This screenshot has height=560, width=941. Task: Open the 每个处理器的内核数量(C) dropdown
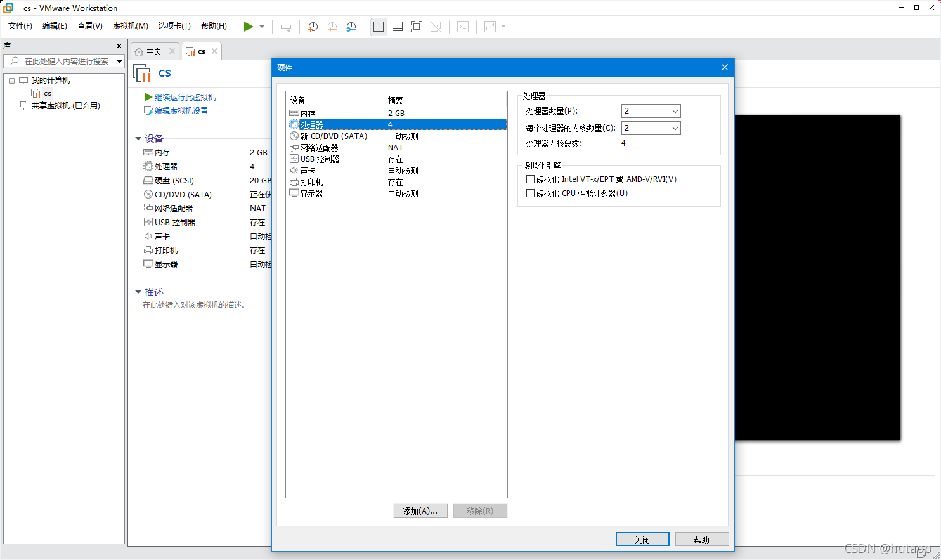point(651,128)
